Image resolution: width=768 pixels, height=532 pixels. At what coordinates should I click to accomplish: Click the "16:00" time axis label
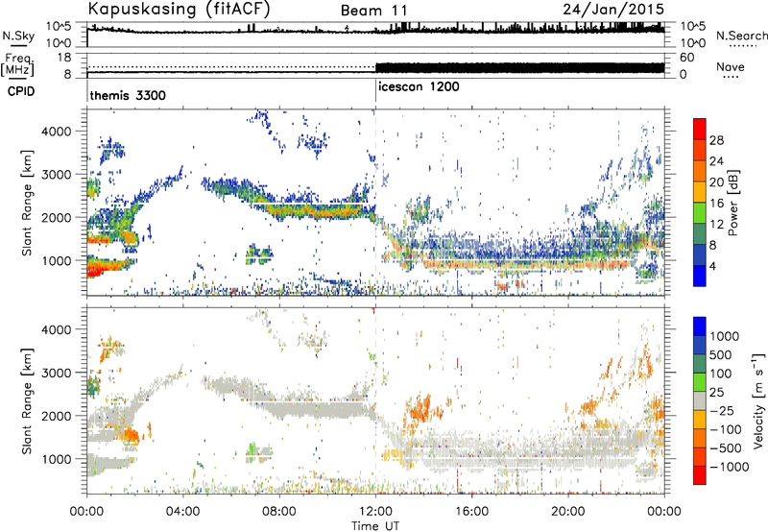click(x=471, y=511)
